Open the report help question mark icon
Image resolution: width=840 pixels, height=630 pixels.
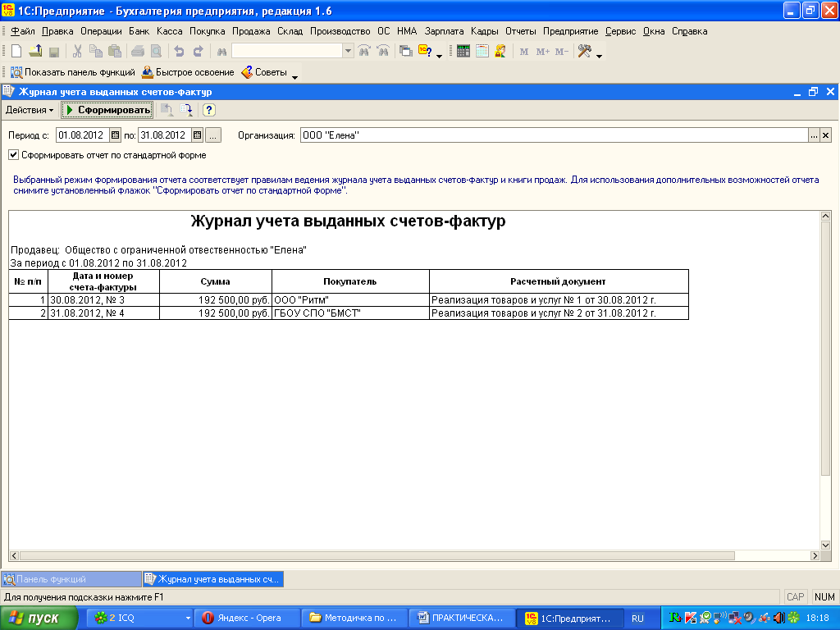pyautogui.click(x=209, y=110)
